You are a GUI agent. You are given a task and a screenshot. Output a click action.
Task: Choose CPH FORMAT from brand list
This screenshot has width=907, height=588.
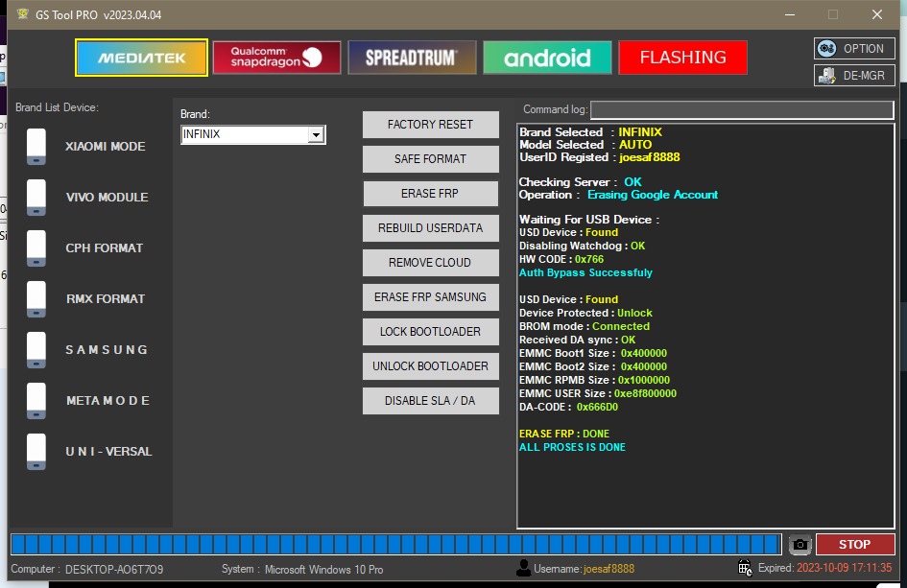coord(104,248)
